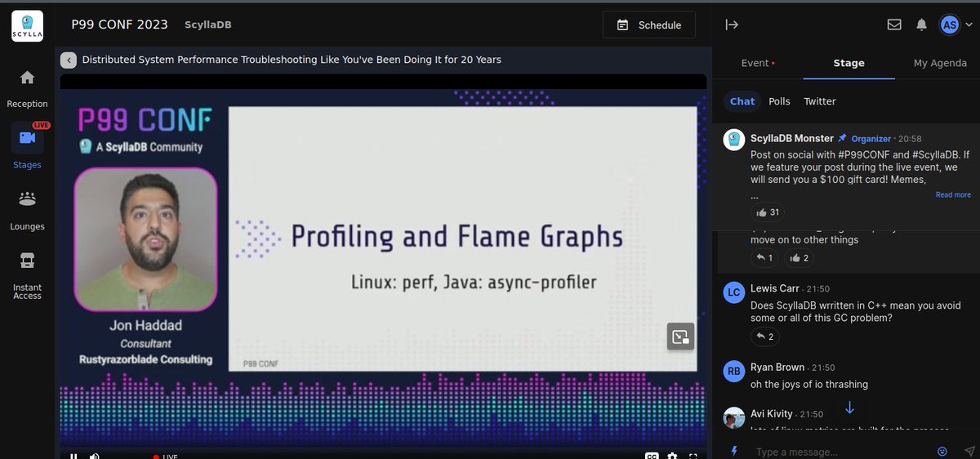Click the P99 CONF 2023 title
This screenshot has height=459, width=980.
(119, 25)
